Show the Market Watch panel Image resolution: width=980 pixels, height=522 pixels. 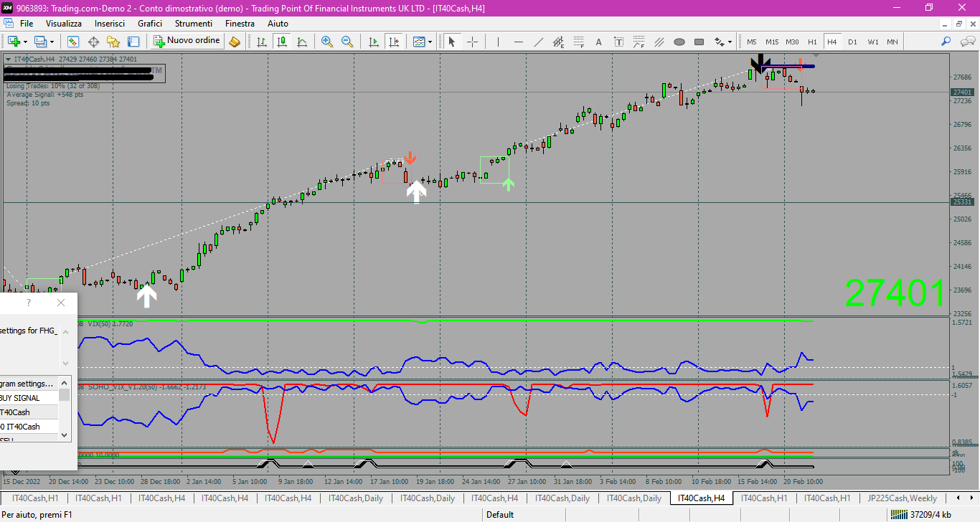(73, 42)
